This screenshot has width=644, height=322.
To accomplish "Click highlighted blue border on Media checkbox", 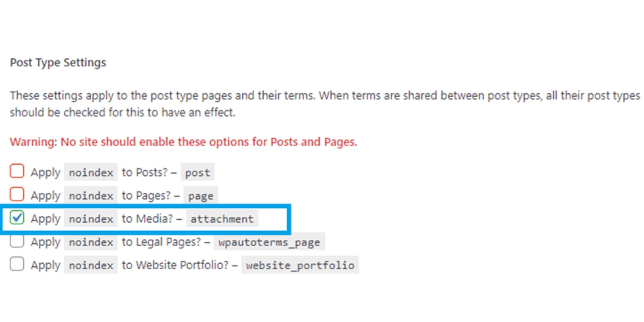I will (17, 218).
